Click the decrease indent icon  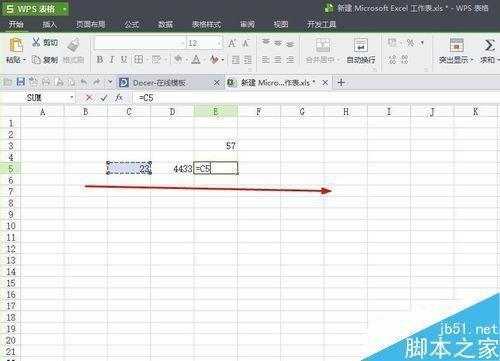pos(236,60)
